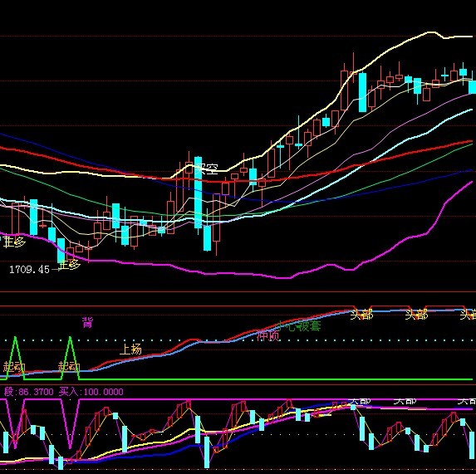
Task: Select the 买空 signal label on the chart
Action: click(206, 169)
